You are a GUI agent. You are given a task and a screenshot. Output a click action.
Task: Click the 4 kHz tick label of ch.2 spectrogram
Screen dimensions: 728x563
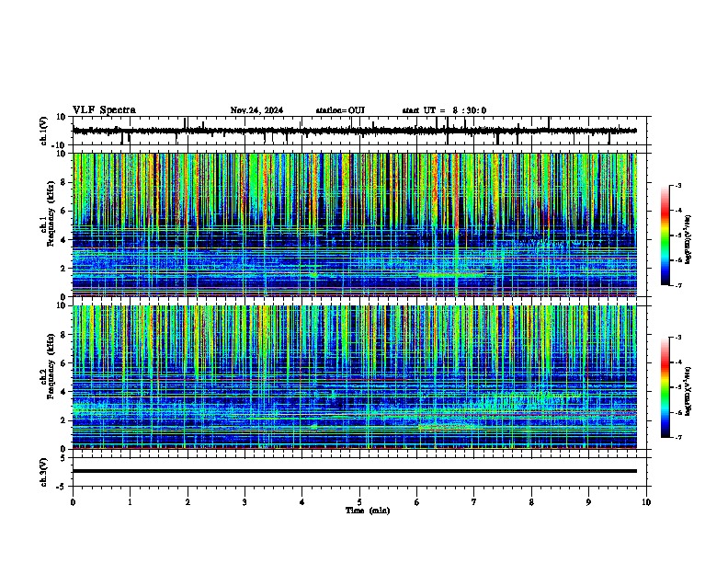65,392
